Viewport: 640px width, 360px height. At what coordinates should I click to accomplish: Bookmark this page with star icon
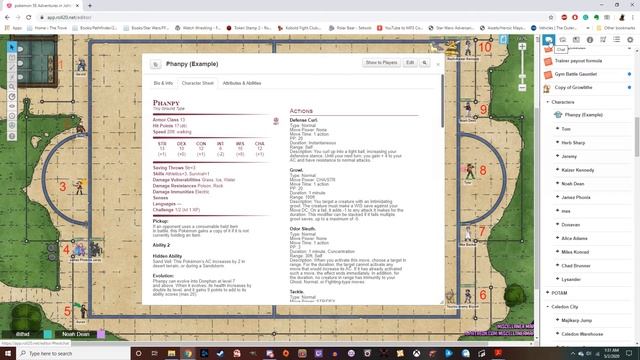(551, 18)
